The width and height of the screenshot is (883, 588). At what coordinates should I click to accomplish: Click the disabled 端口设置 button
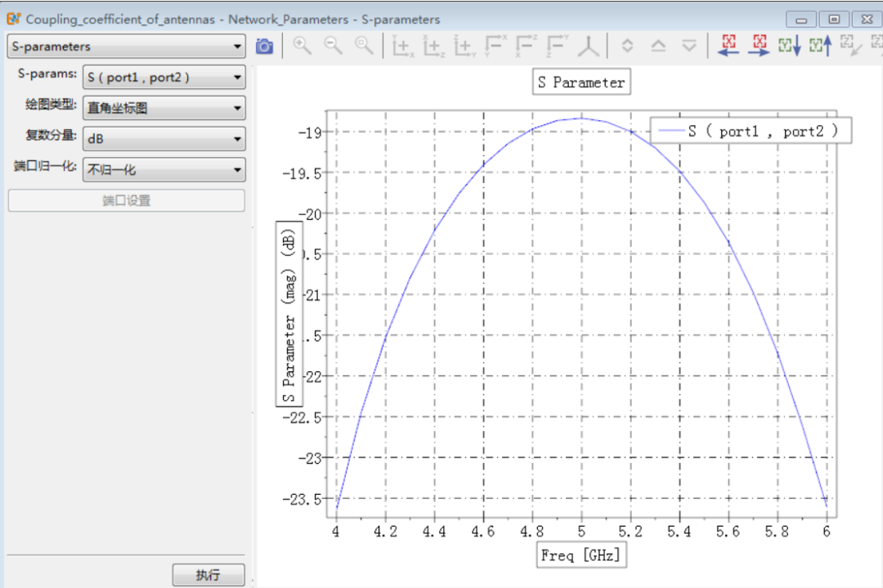[127, 200]
